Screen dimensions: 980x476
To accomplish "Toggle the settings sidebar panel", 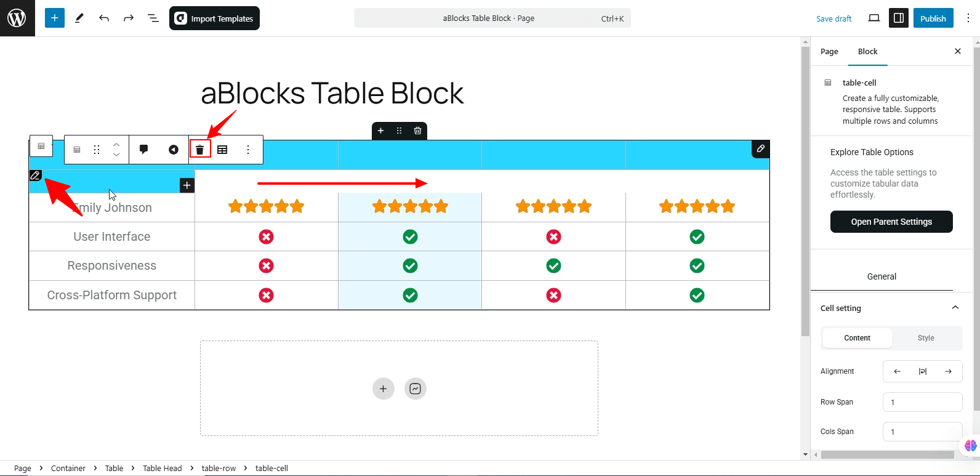I will coord(899,18).
